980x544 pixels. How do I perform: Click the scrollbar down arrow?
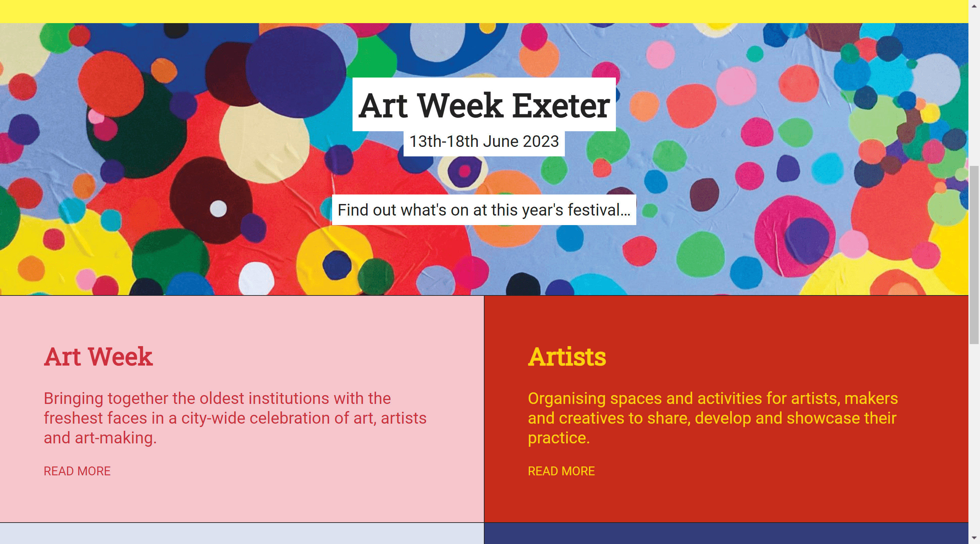[x=974, y=538]
